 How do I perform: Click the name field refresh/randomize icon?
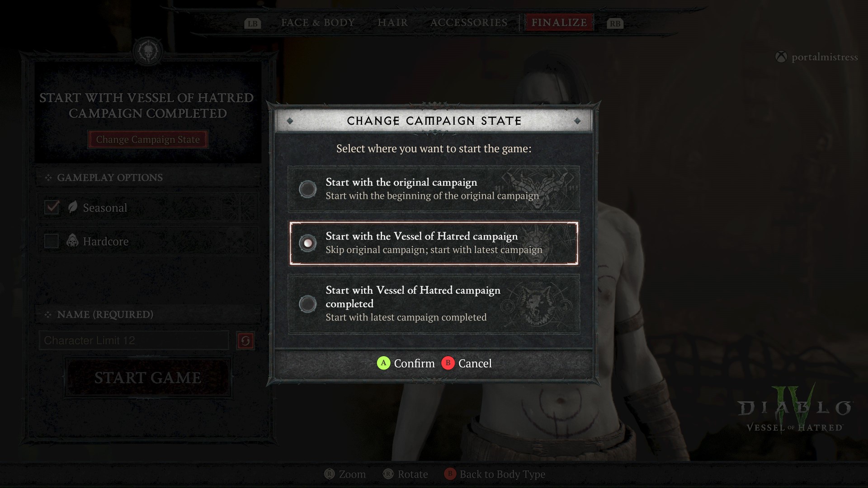(x=245, y=340)
